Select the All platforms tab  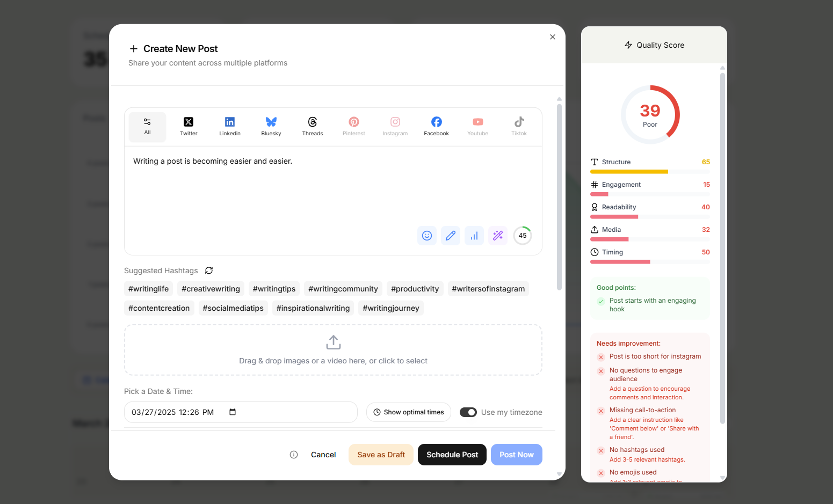(147, 127)
